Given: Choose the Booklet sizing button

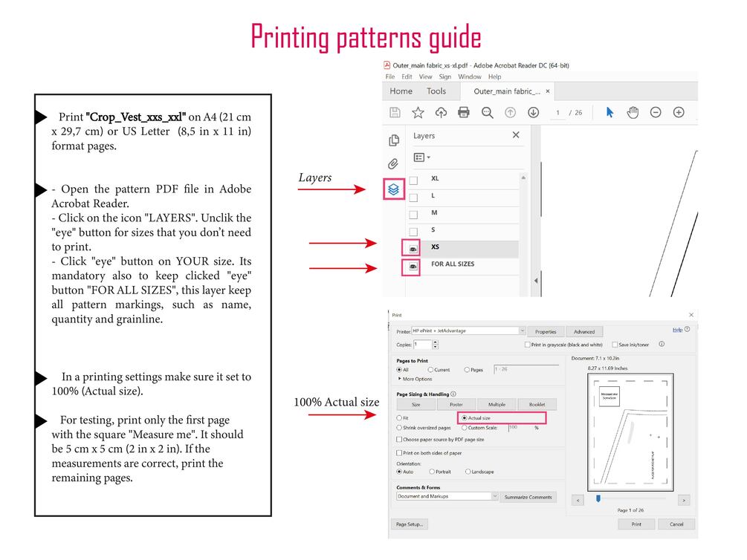Looking at the screenshot, I should coord(537,404).
